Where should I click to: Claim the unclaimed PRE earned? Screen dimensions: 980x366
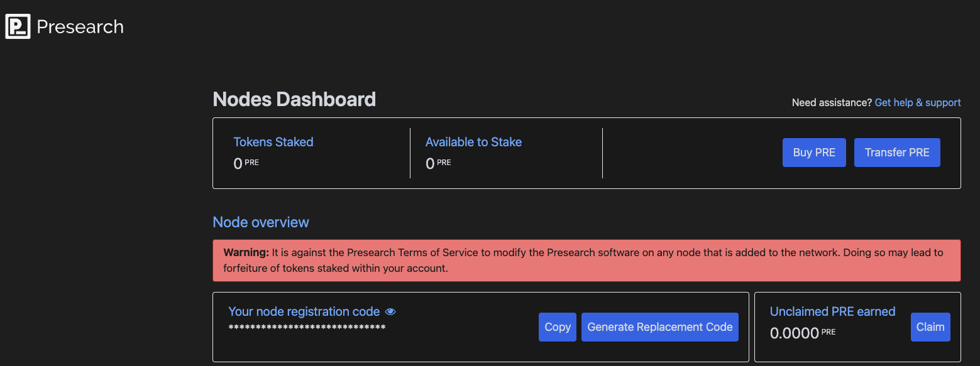tap(930, 327)
